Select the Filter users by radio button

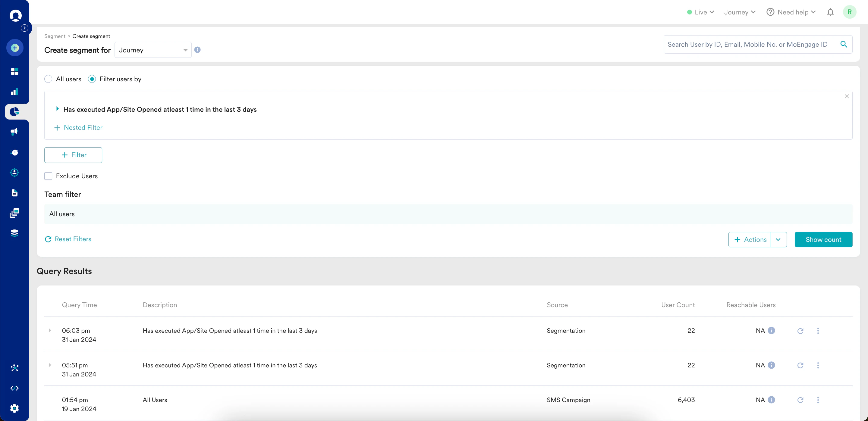click(x=91, y=79)
